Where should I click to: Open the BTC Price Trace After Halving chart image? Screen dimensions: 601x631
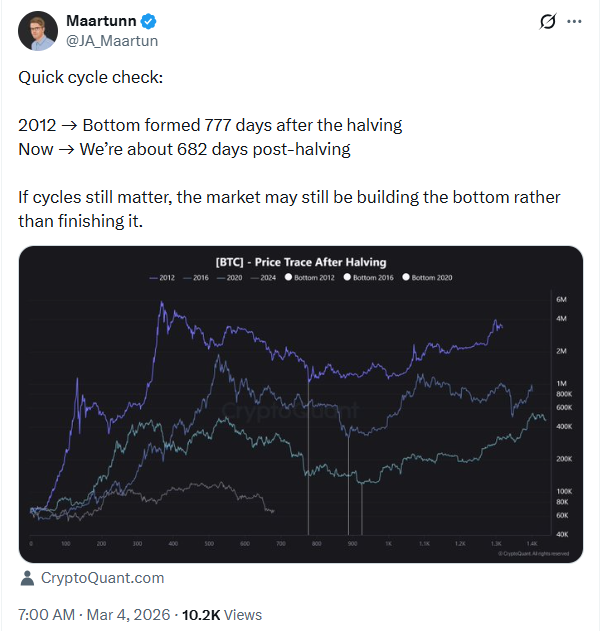pyautogui.click(x=300, y=420)
